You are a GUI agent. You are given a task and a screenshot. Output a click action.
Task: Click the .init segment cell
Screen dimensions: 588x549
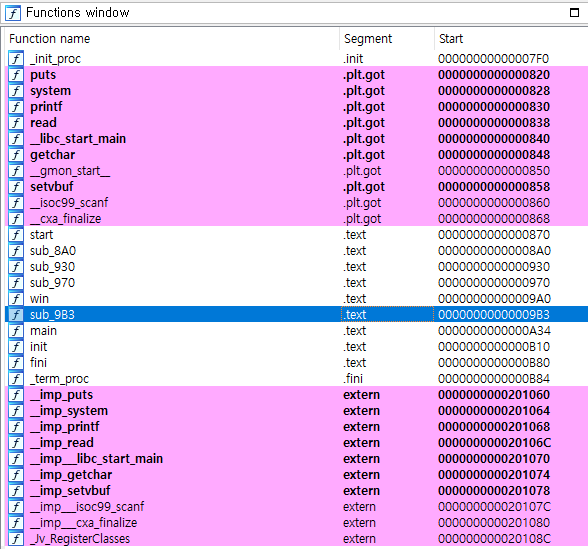point(353,59)
